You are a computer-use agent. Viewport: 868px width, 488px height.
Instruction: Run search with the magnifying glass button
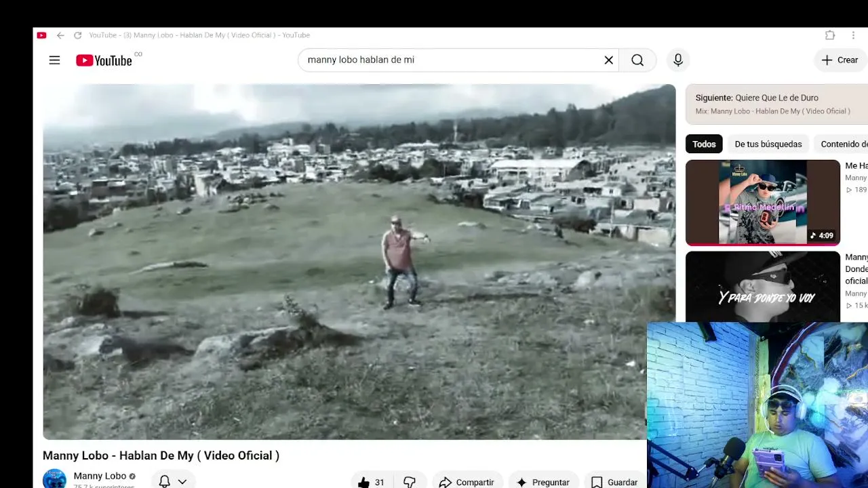pos(637,60)
